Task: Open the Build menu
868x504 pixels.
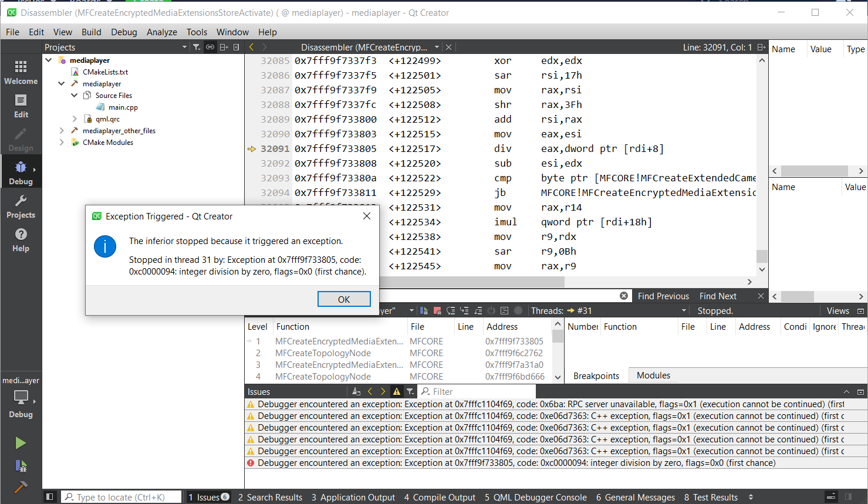Action: click(91, 32)
